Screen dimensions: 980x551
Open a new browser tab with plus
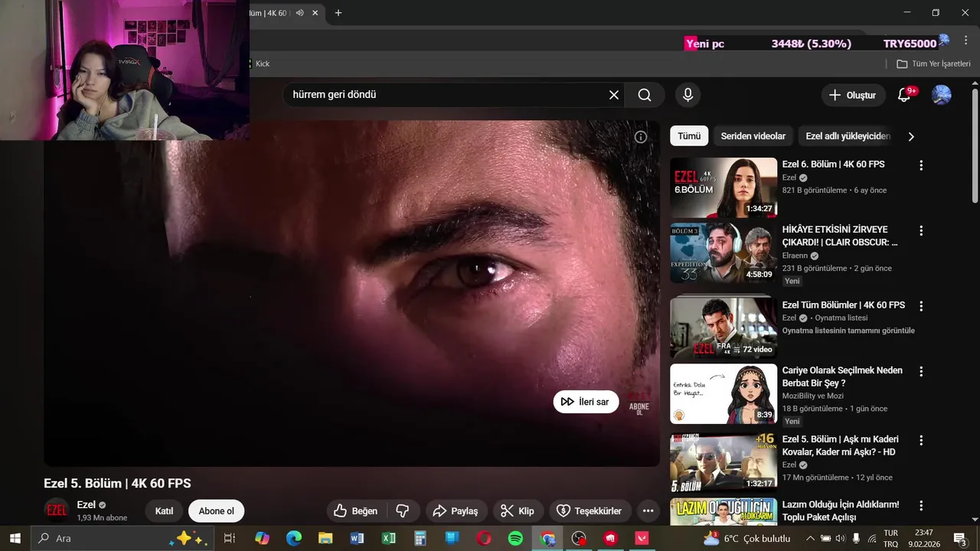click(338, 13)
